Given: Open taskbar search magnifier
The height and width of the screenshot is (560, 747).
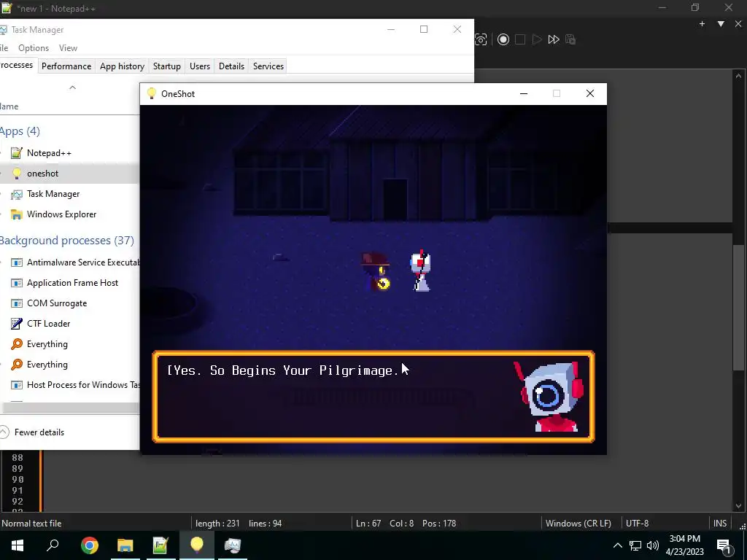Looking at the screenshot, I should [x=53, y=545].
